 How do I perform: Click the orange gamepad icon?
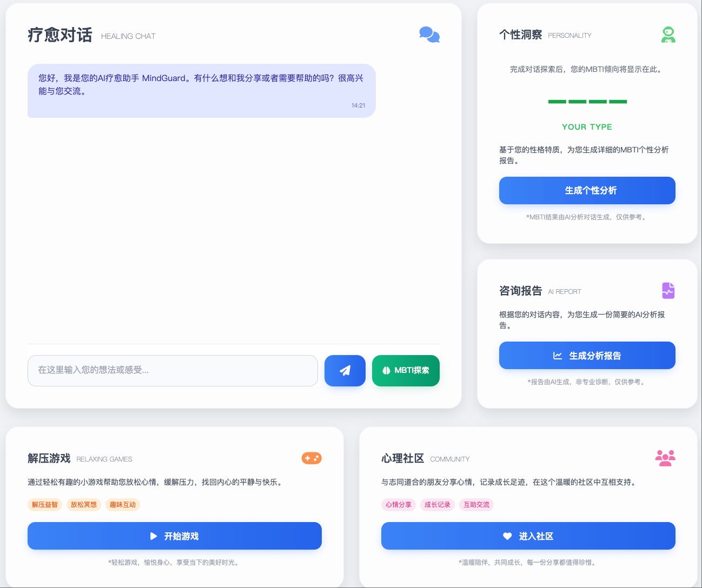(x=312, y=458)
